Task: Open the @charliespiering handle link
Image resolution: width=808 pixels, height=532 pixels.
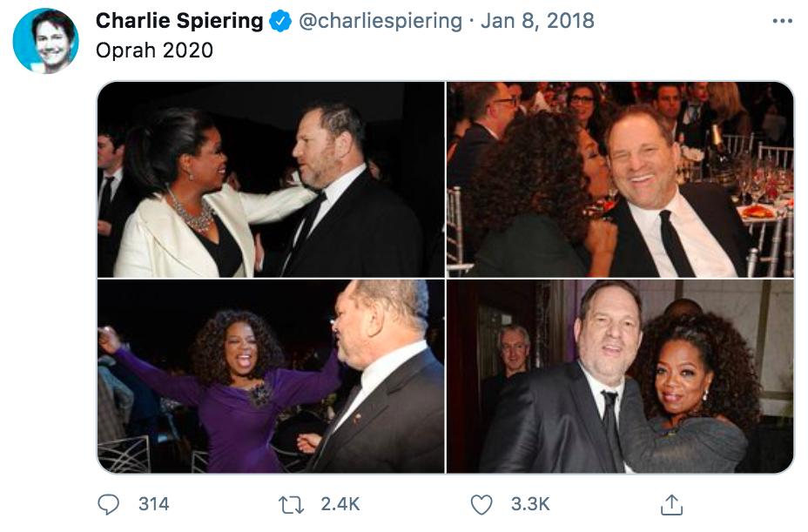Action: pos(380,22)
